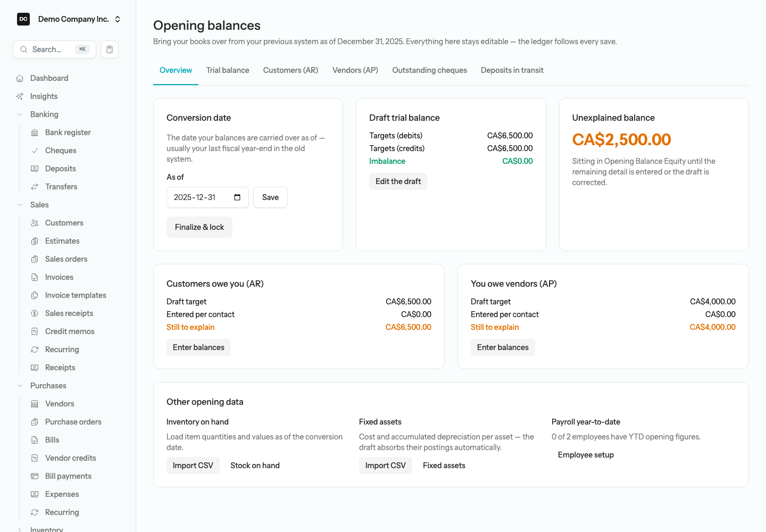
Task: Click the Invoices file icon
Action: [35, 277]
